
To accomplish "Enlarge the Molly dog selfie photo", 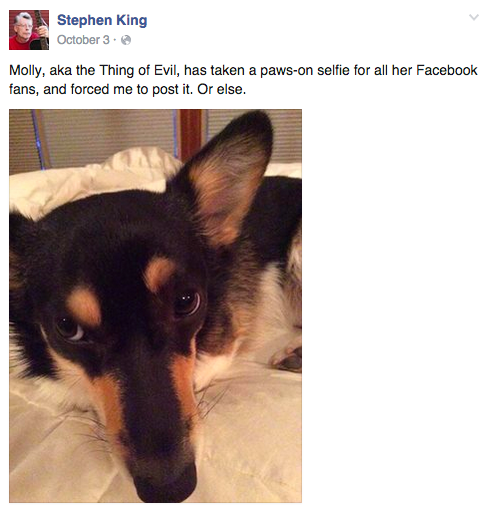I will coord(155,306).
